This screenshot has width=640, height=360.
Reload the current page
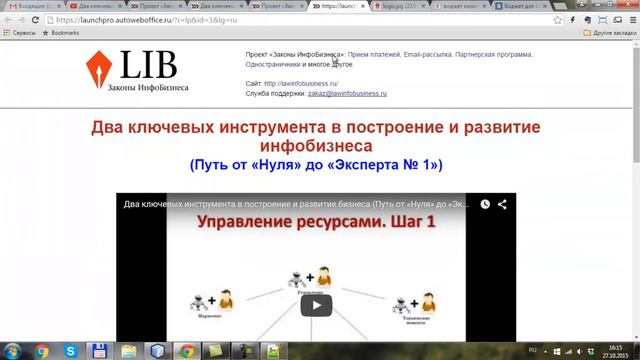36,20
